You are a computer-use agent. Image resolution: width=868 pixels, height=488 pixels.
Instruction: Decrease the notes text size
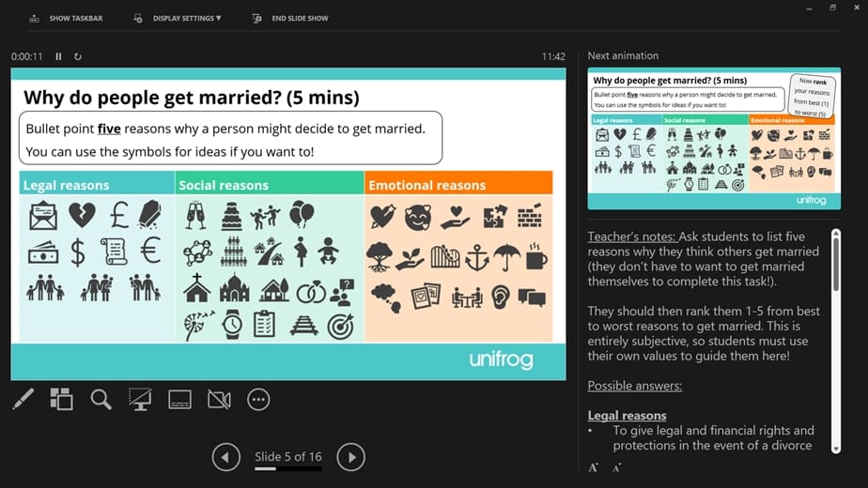[616, 468]
